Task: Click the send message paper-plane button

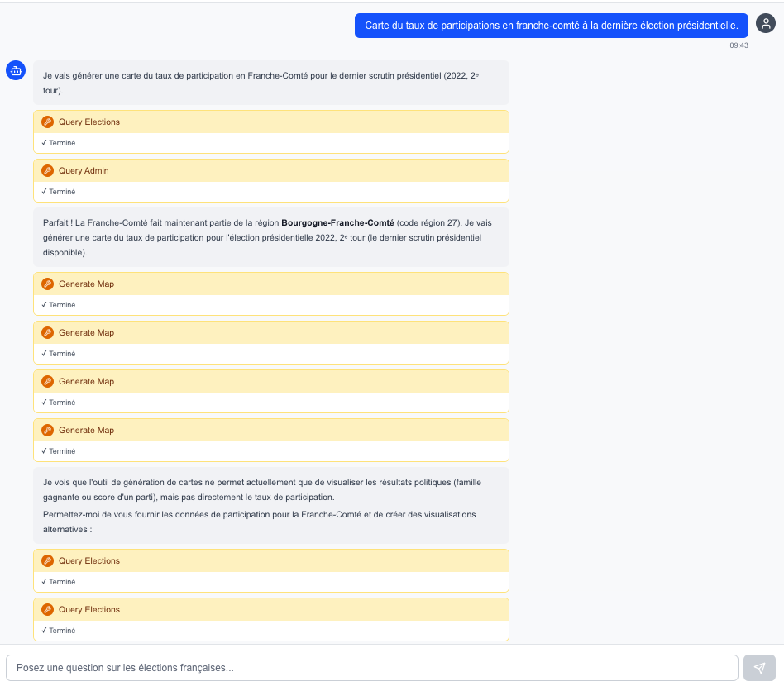Action: coord(759,668)
